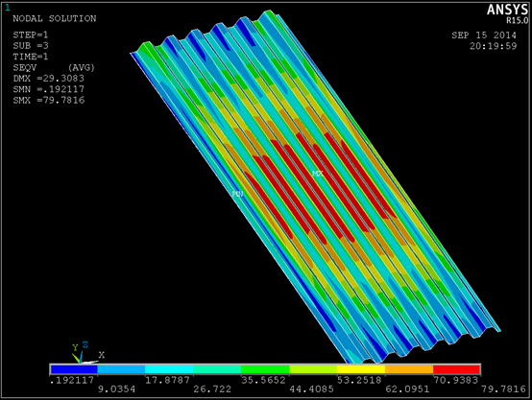The height and width of the screenshot is (400, 532).
Task: Click the DMX =29.3083 readout
Action: tap(49, 79)
